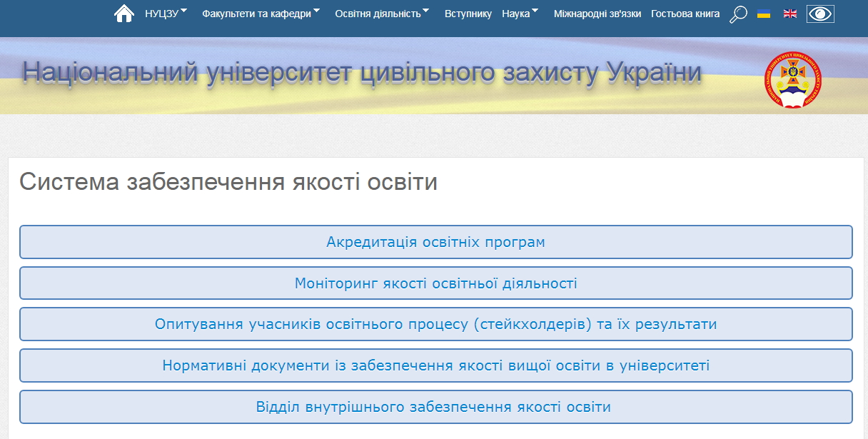Open the Вступнику menu item
The height and width of the screenshot is (439, 868).
(x=468, y=14)
